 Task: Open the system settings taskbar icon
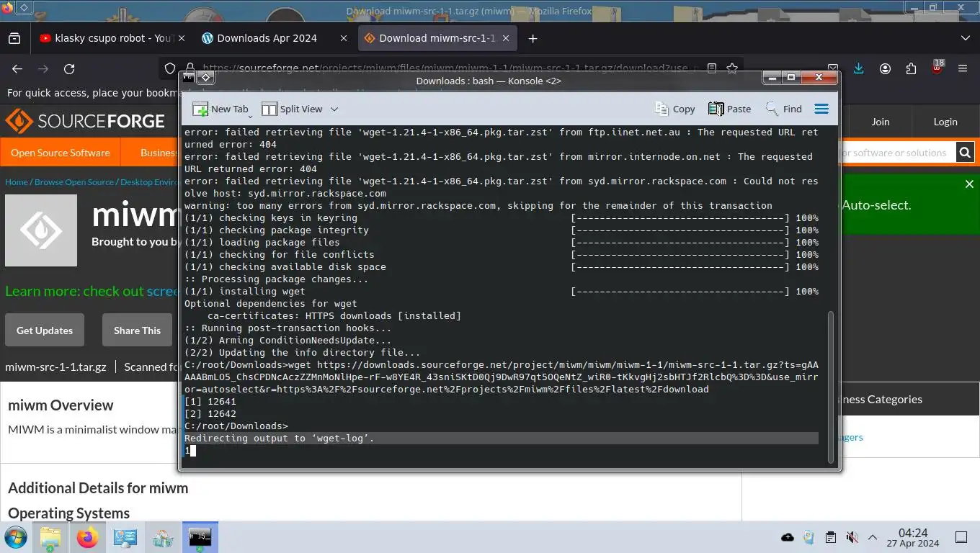[125, 537]
